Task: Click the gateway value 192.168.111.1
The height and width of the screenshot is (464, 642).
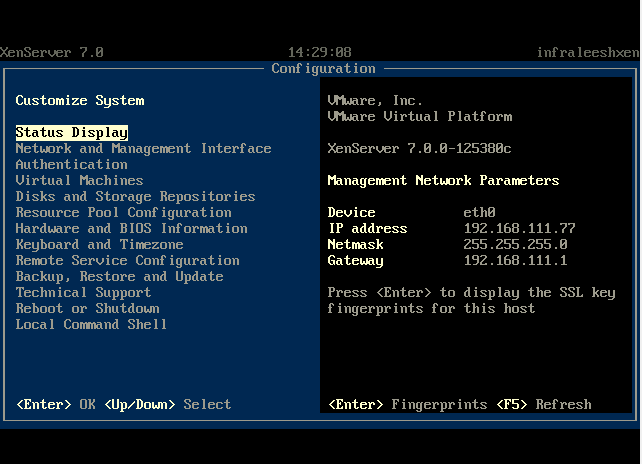Action: (x=515, y=260)
